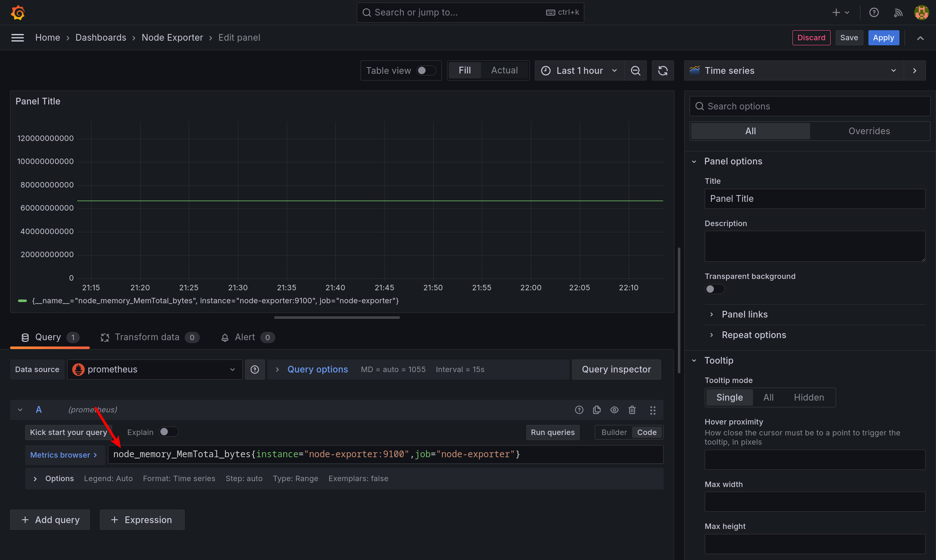Open the user avatar profile menu
The width and height of the screenshot is (936, 560).
[922, 13]
